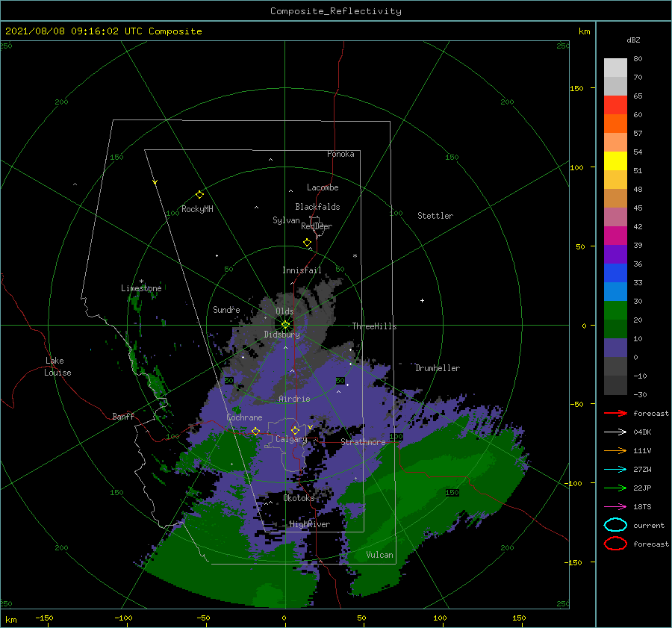Click the HighRiver city label

coord(310,524)
